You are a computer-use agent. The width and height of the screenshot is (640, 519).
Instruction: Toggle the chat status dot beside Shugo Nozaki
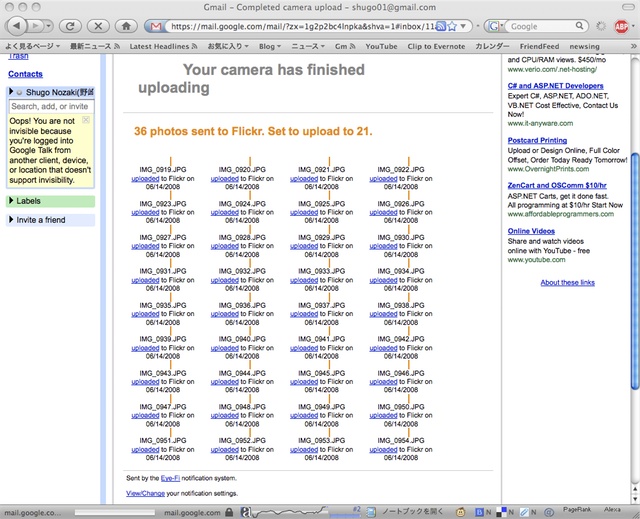(20, 91)
